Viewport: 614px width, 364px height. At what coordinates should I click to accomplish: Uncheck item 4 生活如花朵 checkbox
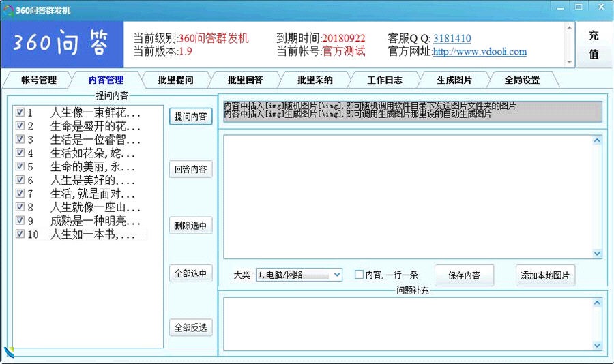tap(20, 153)
